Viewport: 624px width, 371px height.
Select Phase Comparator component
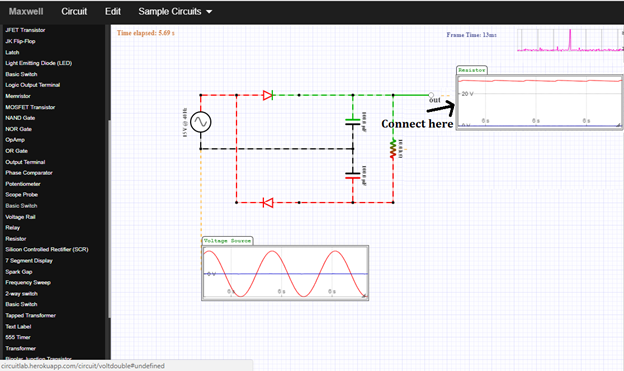[29, 173]
